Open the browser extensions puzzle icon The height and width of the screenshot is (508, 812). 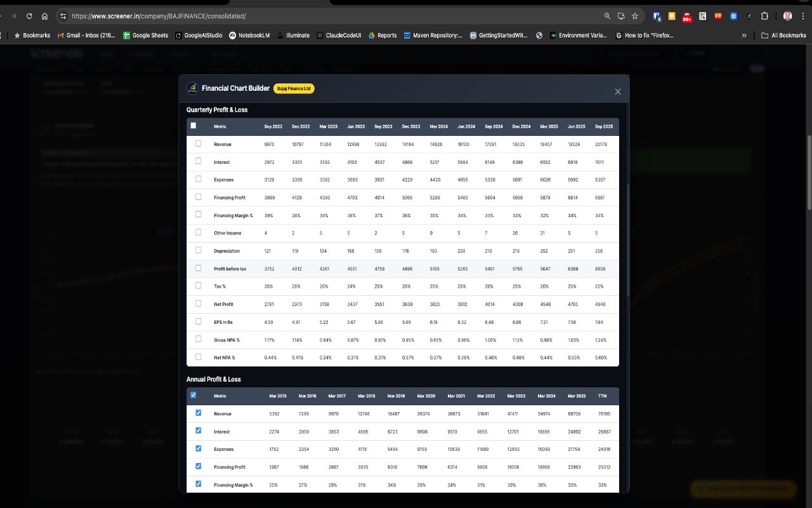point(765,16)
